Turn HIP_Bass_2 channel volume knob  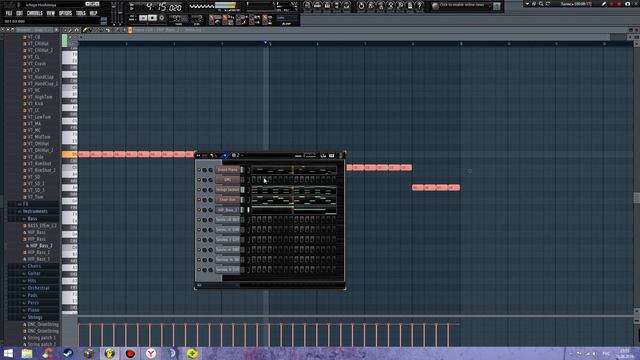coord(210,210)
